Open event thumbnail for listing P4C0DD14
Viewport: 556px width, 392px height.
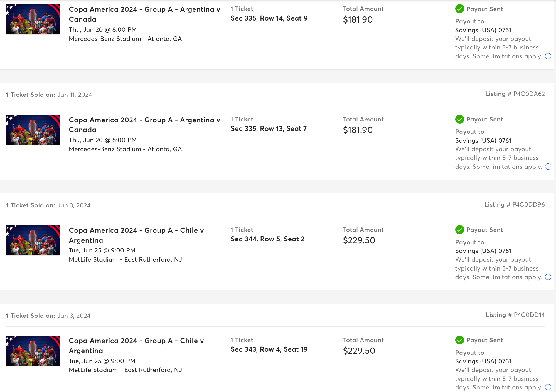point(33,351)
